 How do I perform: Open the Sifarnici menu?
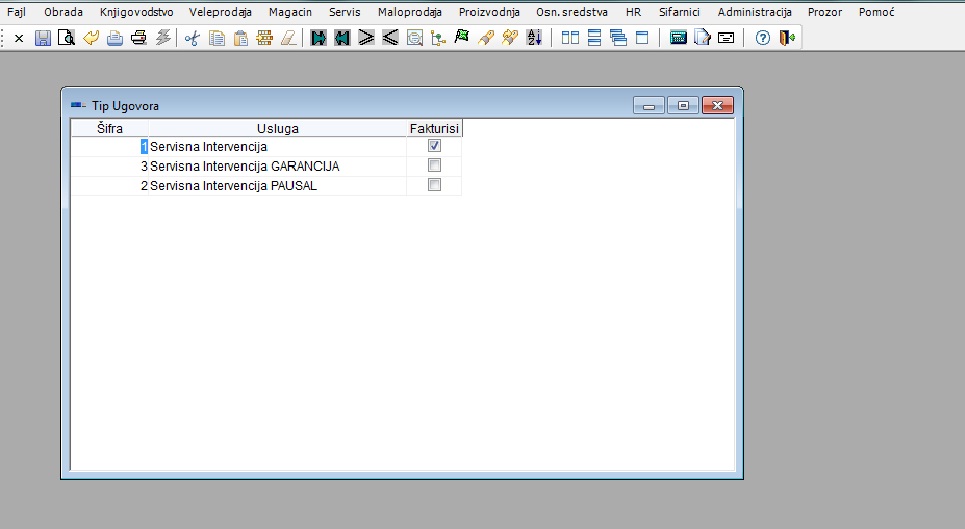click(679, 12)
